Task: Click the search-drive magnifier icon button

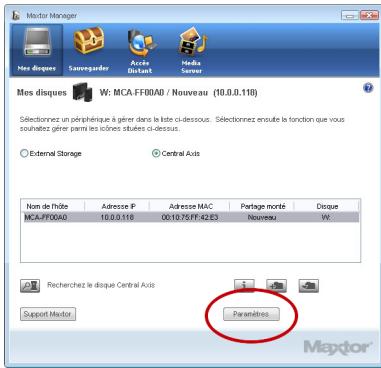Action: click(x=30, y=286)
